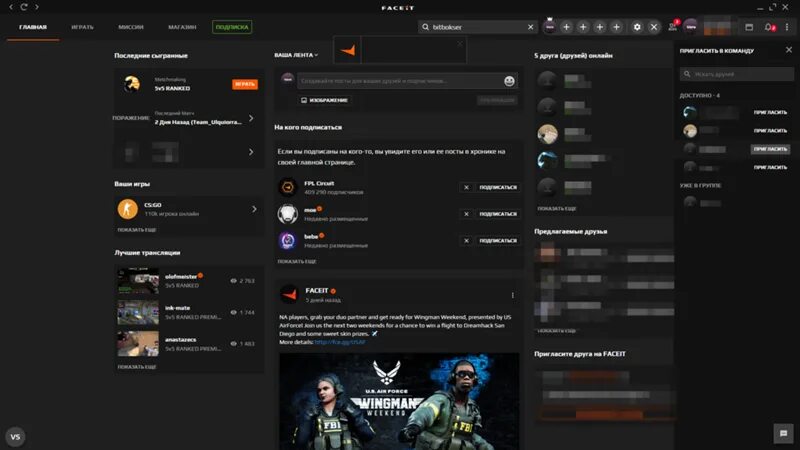Viewport: 800px width, 450px height.
Task: Clear the bitbokser search with the X
Action: tap(531, 27)
